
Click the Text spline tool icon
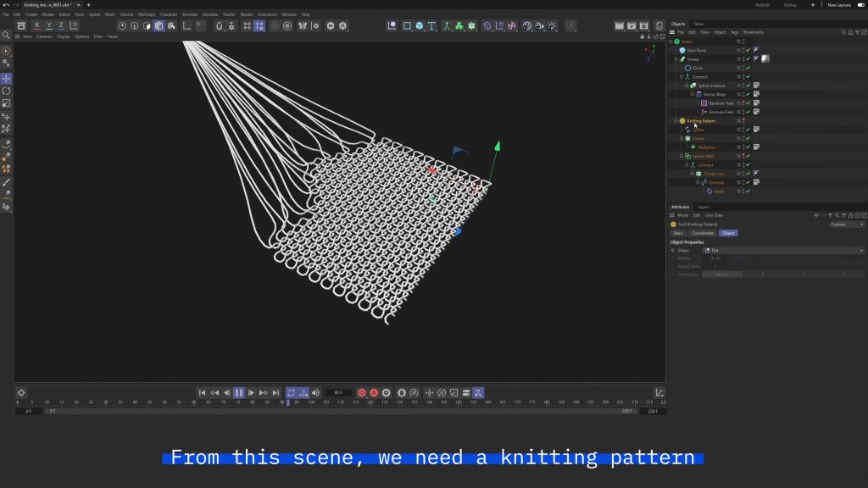[431, 25]
